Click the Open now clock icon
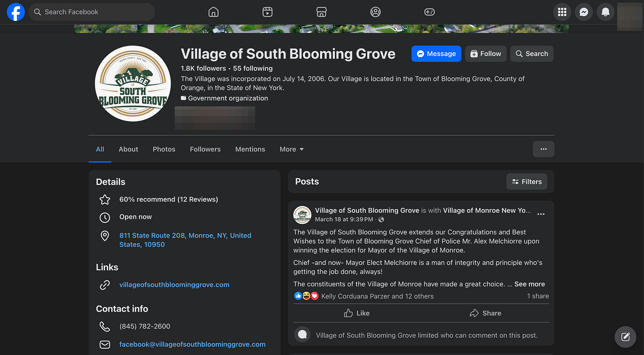 [105, 217]
